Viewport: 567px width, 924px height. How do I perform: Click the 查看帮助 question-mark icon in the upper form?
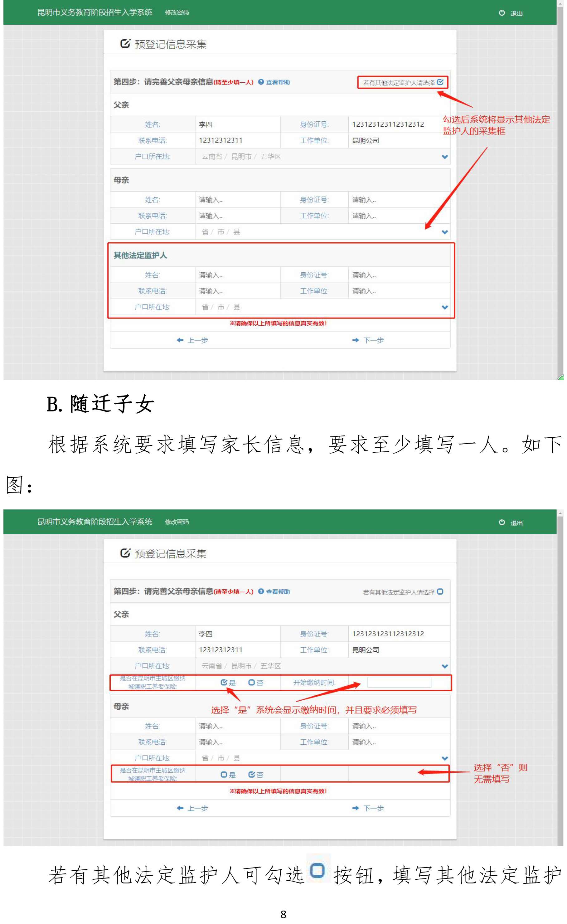pyautogui.click(x=261, y=82)
